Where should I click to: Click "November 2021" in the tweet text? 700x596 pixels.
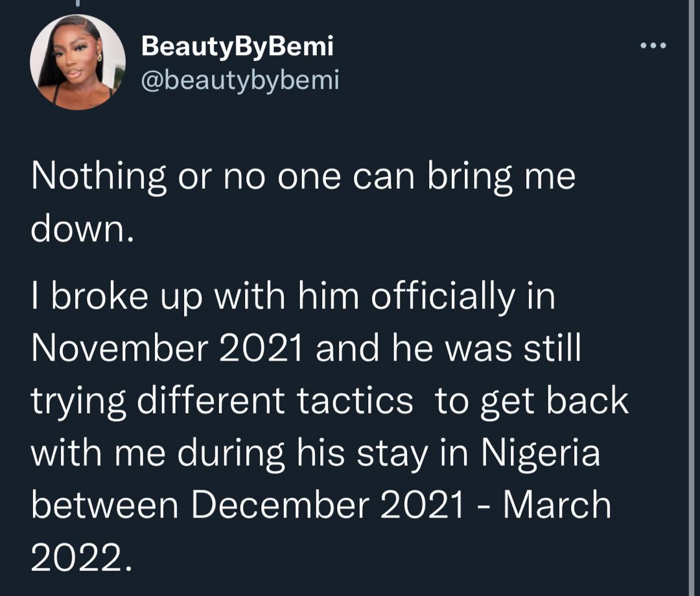pos(167,350)
